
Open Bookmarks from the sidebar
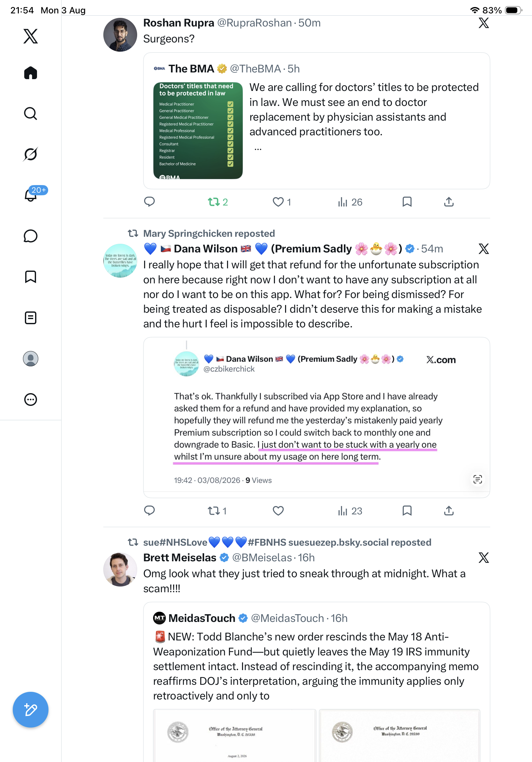(31, 277)
